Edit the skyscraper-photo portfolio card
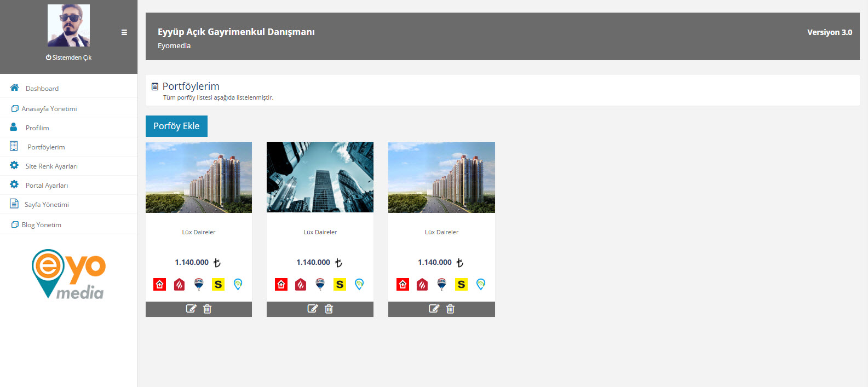The height and width of the screenshot is (387, 868). (312, 309)
